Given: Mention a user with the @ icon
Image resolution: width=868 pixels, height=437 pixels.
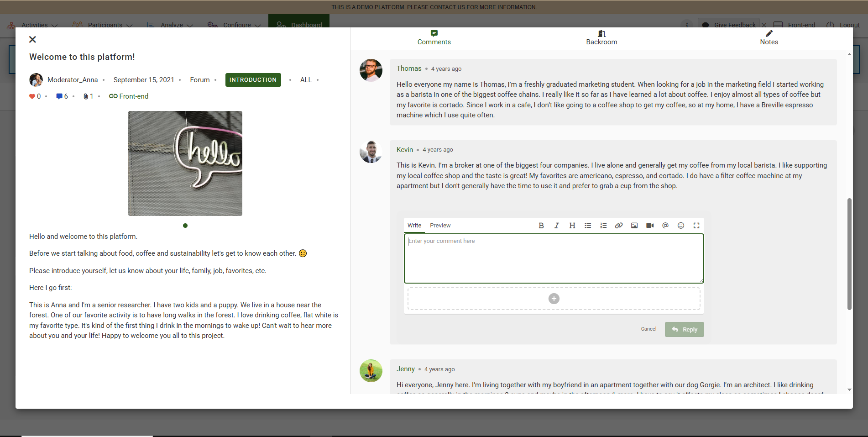Looking at the screenshot, I should 665,226.
